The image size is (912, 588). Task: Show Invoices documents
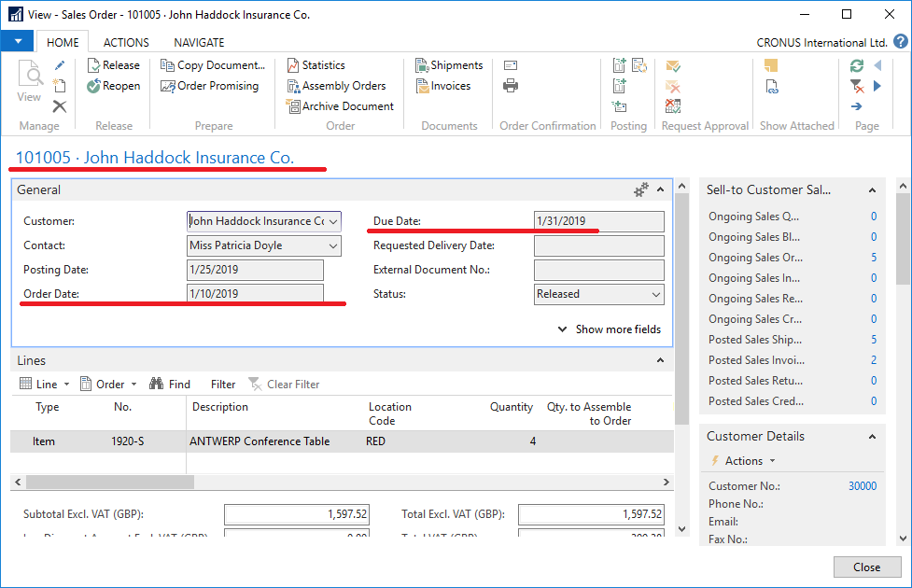[443, 86]
